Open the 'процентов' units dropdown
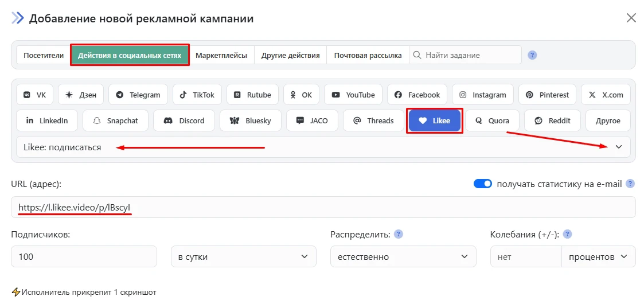The image size is (644, 300). coord(598,257)
